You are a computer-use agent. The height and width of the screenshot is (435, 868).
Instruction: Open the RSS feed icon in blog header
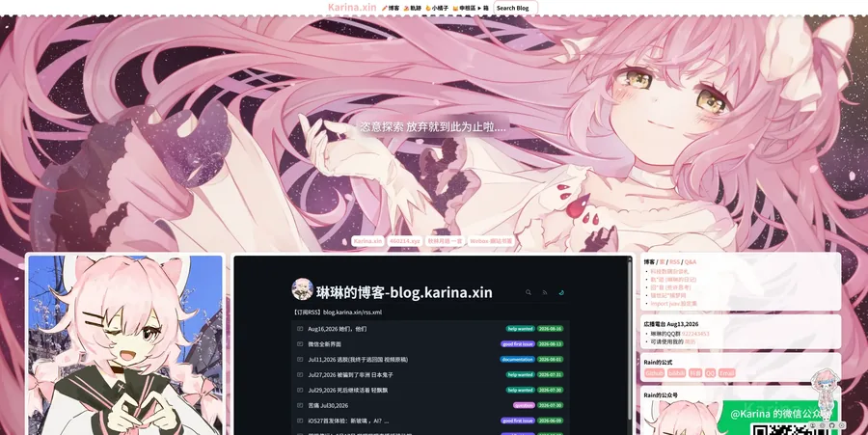point(545,292)
